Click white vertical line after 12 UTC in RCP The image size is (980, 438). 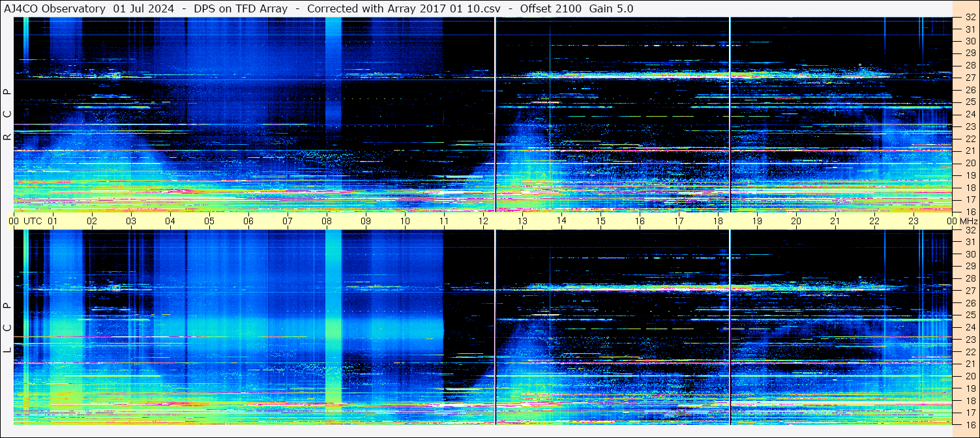click(496, 114)
